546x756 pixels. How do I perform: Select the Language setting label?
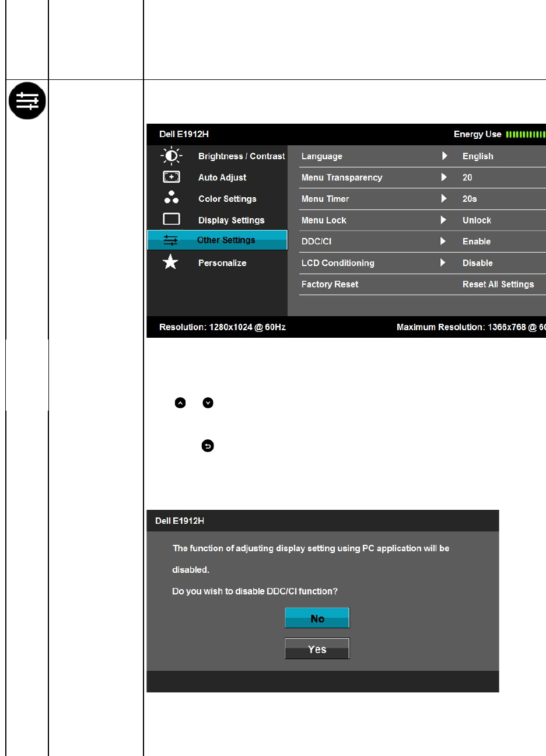[322, 156]
